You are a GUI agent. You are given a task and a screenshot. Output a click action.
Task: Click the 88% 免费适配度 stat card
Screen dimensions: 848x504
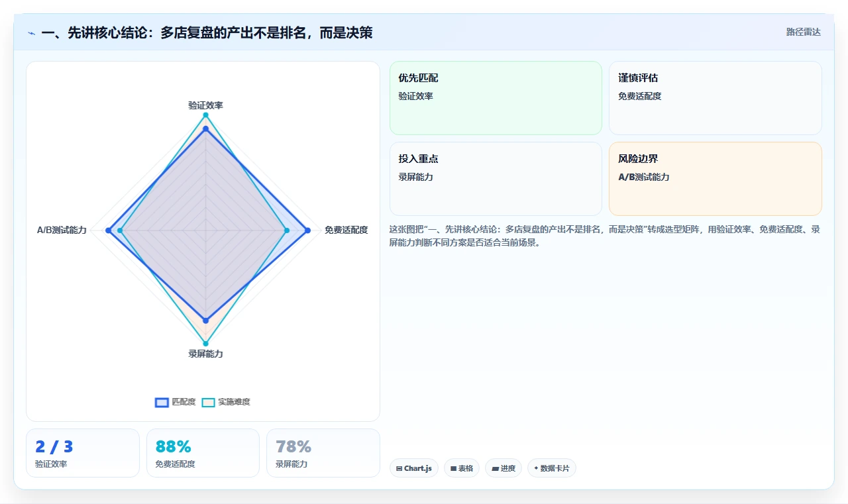coord(203,453)
